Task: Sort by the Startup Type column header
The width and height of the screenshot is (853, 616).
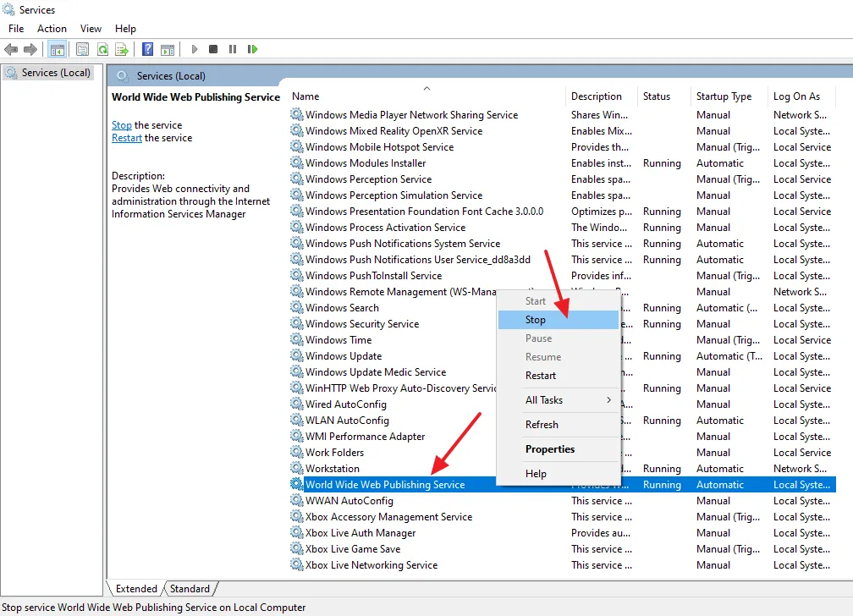Action: pos(729,96)
